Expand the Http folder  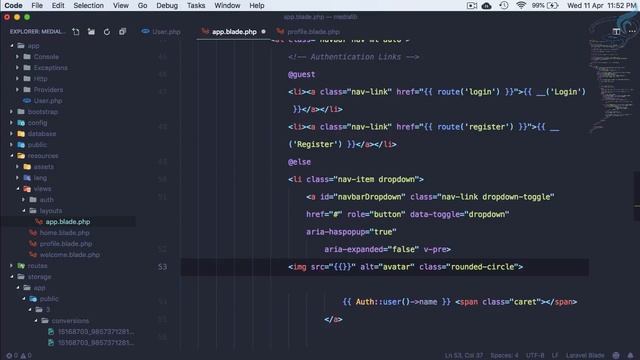[x=18, y=79]
